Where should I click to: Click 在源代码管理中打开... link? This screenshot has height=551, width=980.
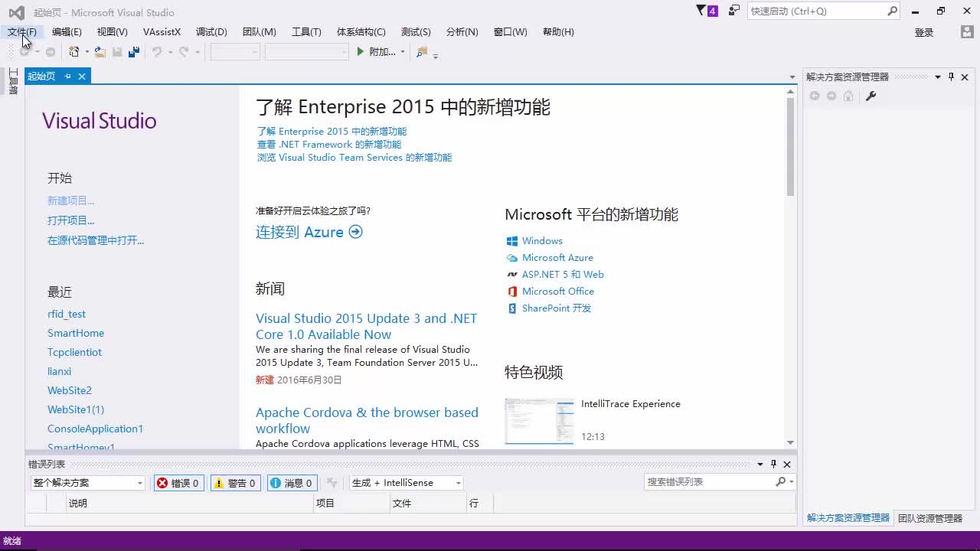pos(96,240)
